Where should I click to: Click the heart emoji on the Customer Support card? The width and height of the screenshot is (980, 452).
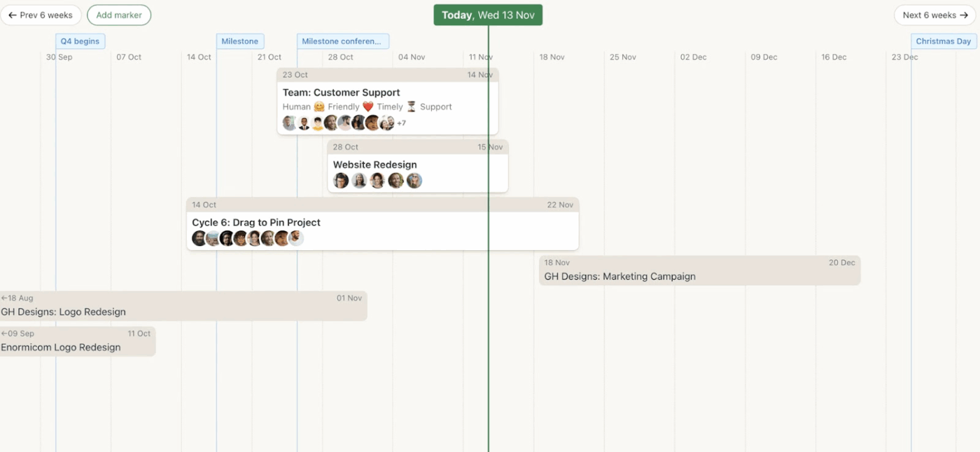(368, 107)
